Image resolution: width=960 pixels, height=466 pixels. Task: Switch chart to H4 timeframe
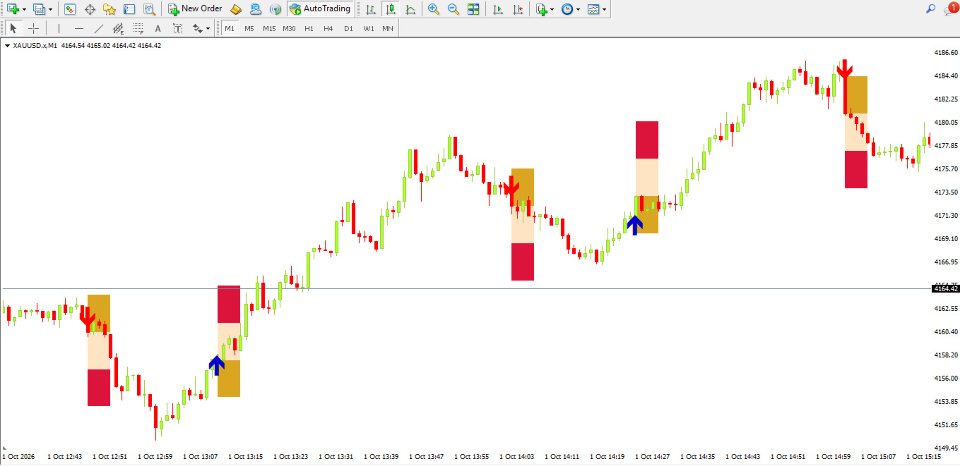(x=329, y=28)
